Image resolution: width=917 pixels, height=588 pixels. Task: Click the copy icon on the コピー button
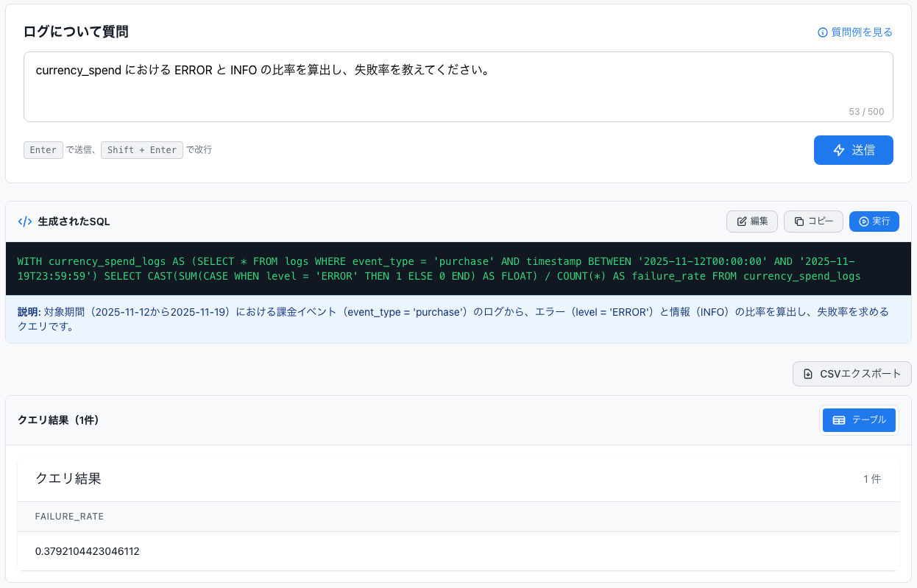798,221
